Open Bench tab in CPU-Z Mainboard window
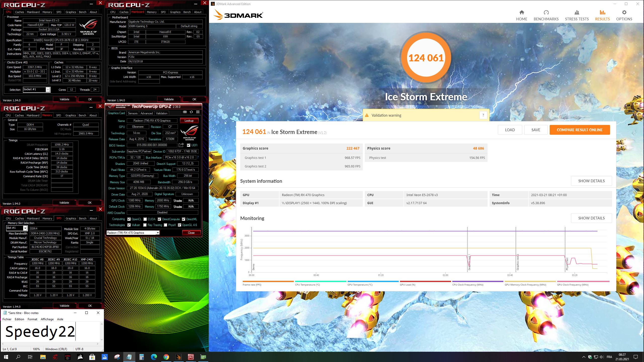This screenshot has height=362, width=644. tap(187, 12)
